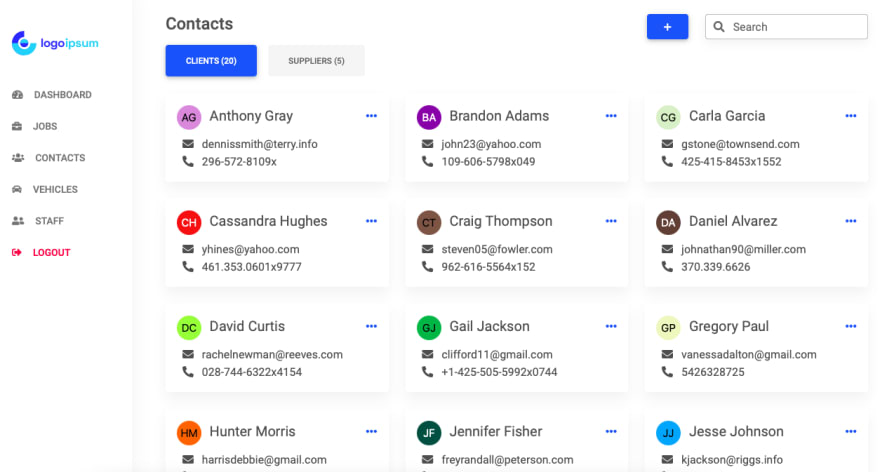Click phone icon on Brandon Adams card
Image resolution: width=880 pixels, height=472 pixels.
pos(428,162)
